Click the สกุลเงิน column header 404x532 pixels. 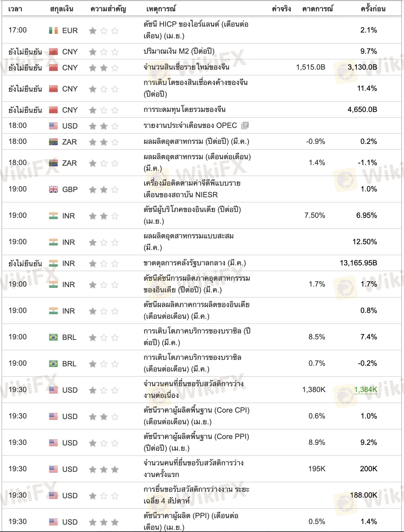62,9
